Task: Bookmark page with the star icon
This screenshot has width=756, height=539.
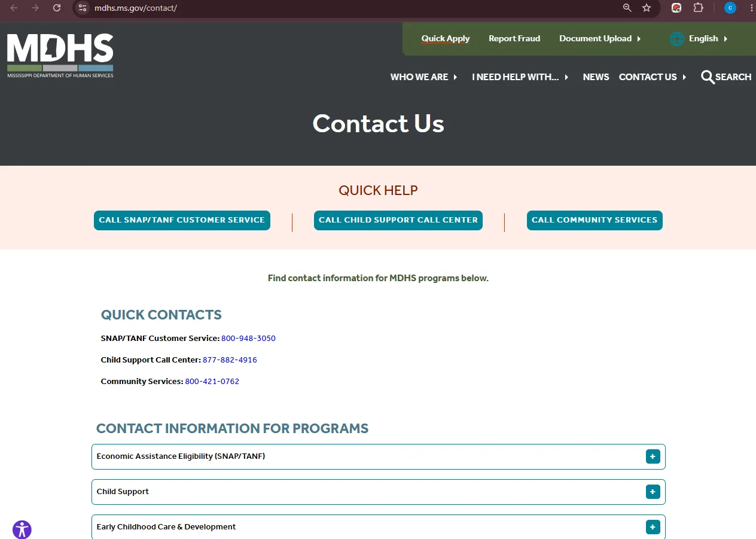Action: pos(647,8)
